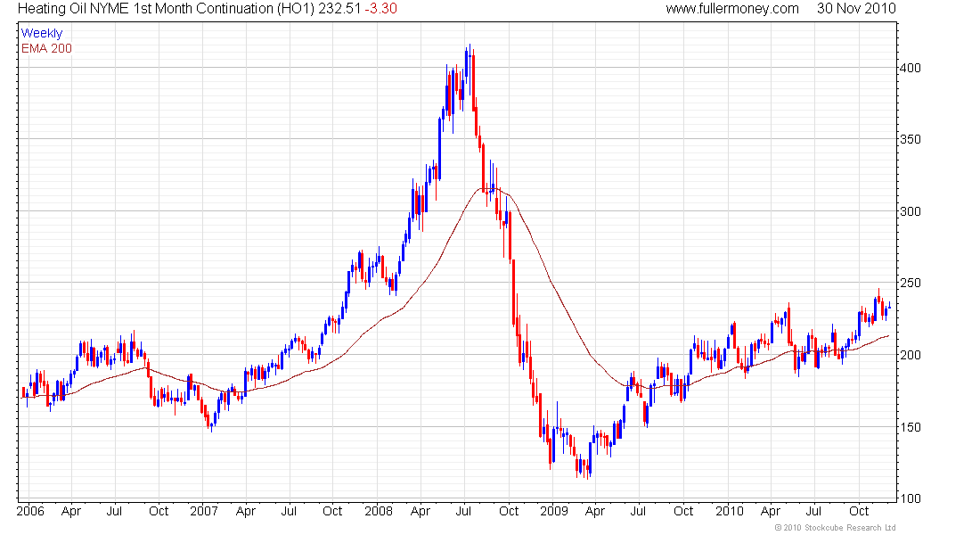The image size is (980, 535).
Task: Click the 300 price axis label
Action: (x=910, y=210)
